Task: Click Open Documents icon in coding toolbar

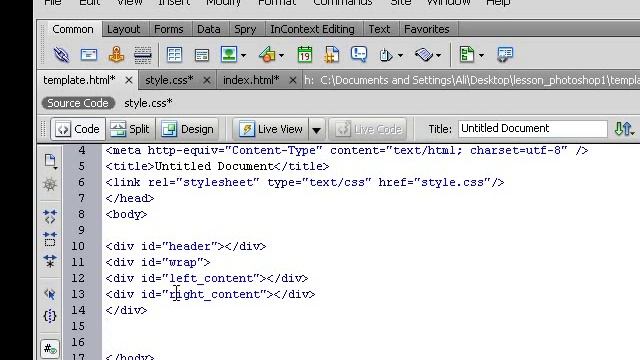Action: (50, 161)
